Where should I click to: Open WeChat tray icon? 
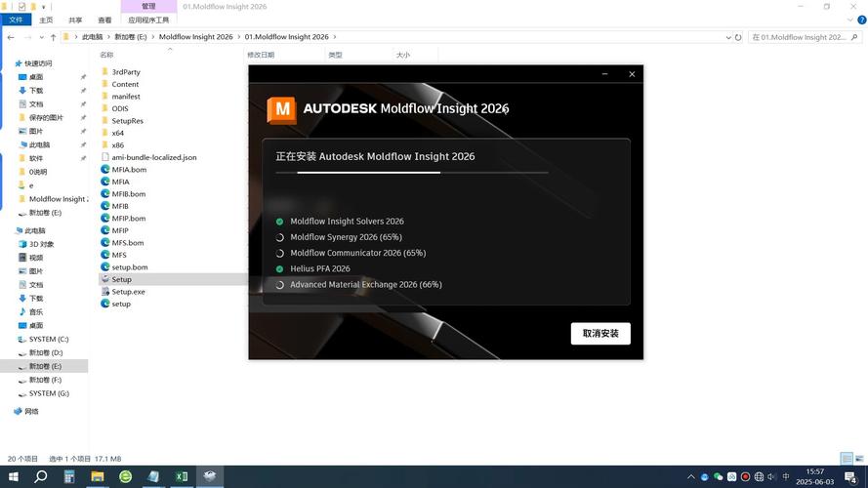[x=718, y=476]
